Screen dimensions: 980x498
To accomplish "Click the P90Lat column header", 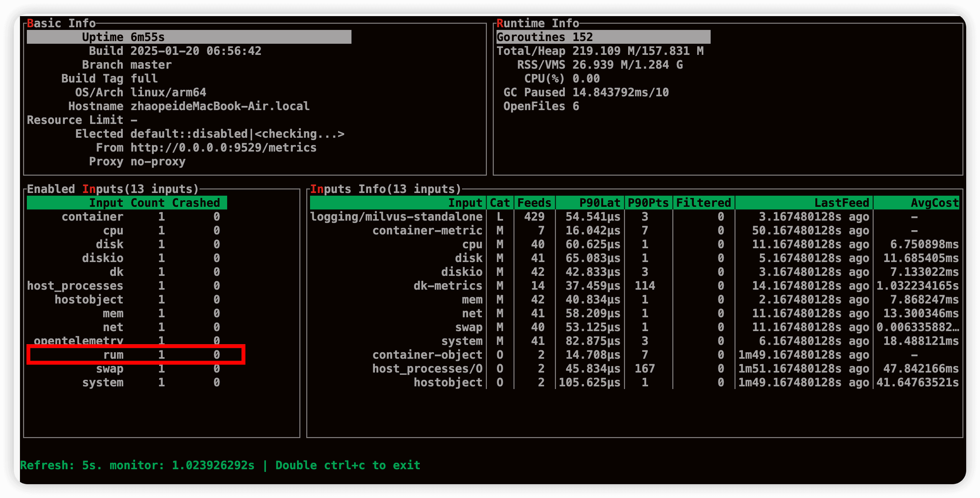I will tap(599, 203).
